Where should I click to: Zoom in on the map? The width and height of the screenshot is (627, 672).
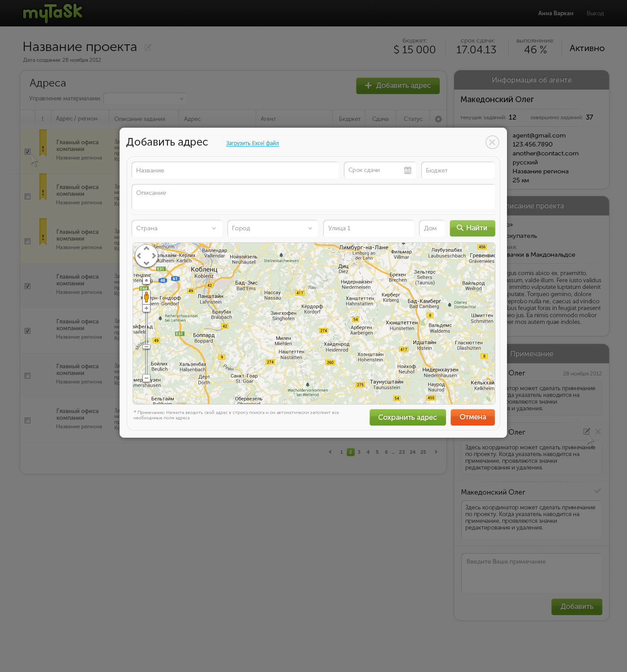coord(146,308)
